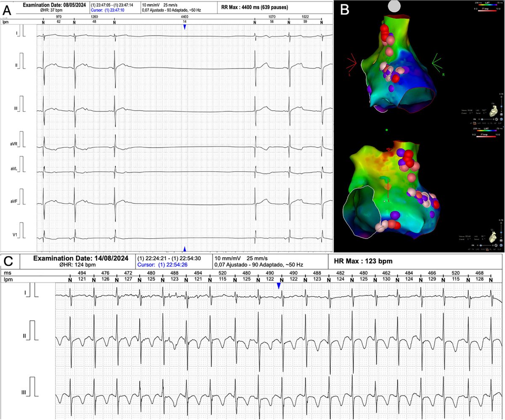Image resolution: width=505 pixels, height=420 pixels.
Task: Select the SUP view tab in lower map
Action: pyautogui.click(x=500, y=250)
